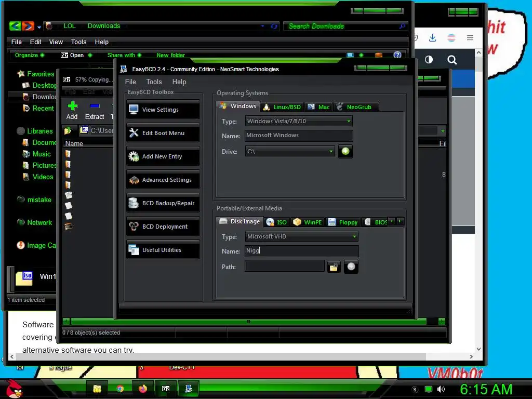Open the EasyBCD File menu
Viewport: 532px width, 399px height.
pyautogui.click(x=130, y=82)
